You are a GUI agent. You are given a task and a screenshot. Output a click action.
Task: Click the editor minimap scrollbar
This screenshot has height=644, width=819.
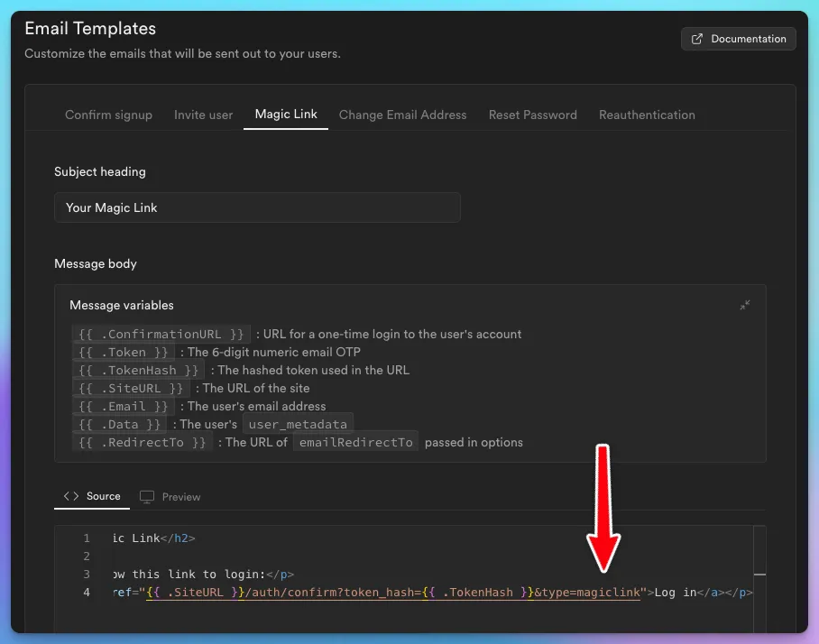pyautogui.click(x=760, y=579)
